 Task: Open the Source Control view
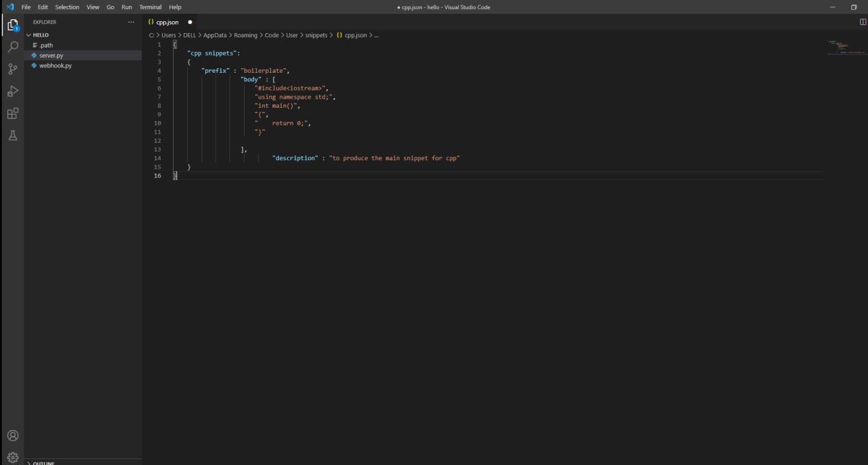click(x=12, y=69)
